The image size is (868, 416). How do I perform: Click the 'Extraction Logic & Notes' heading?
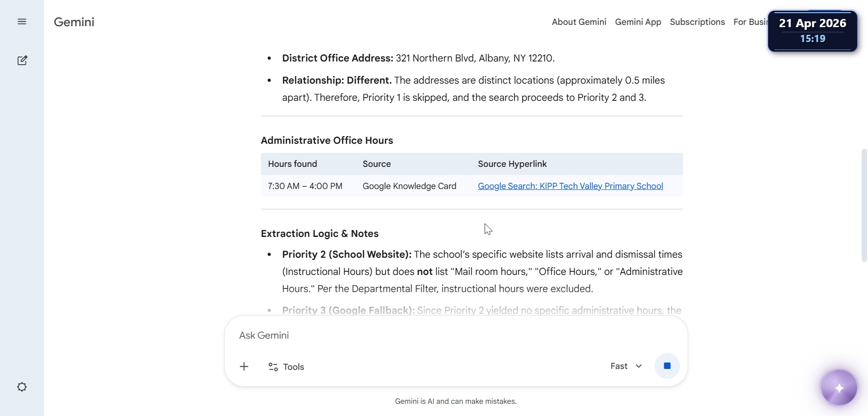tap(320, 234)
